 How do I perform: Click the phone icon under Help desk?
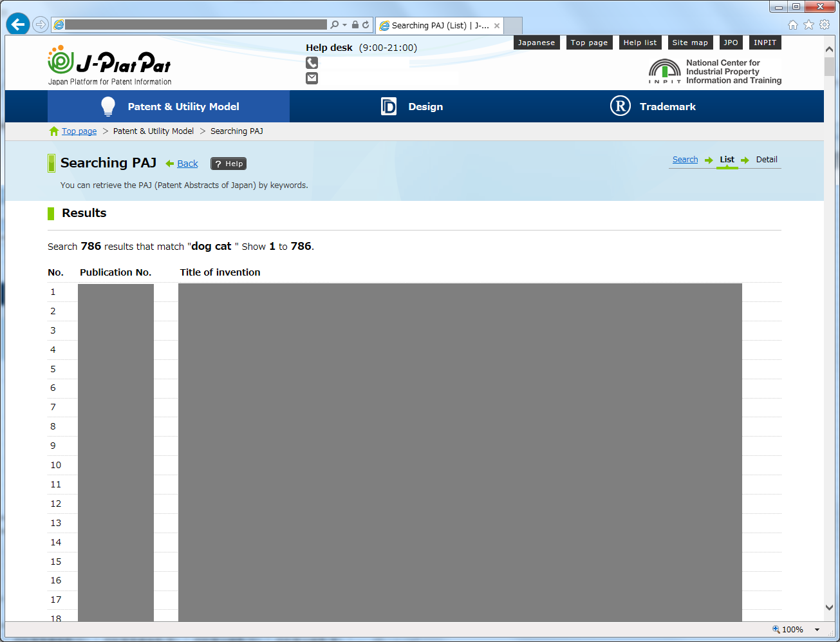(312, 62)
